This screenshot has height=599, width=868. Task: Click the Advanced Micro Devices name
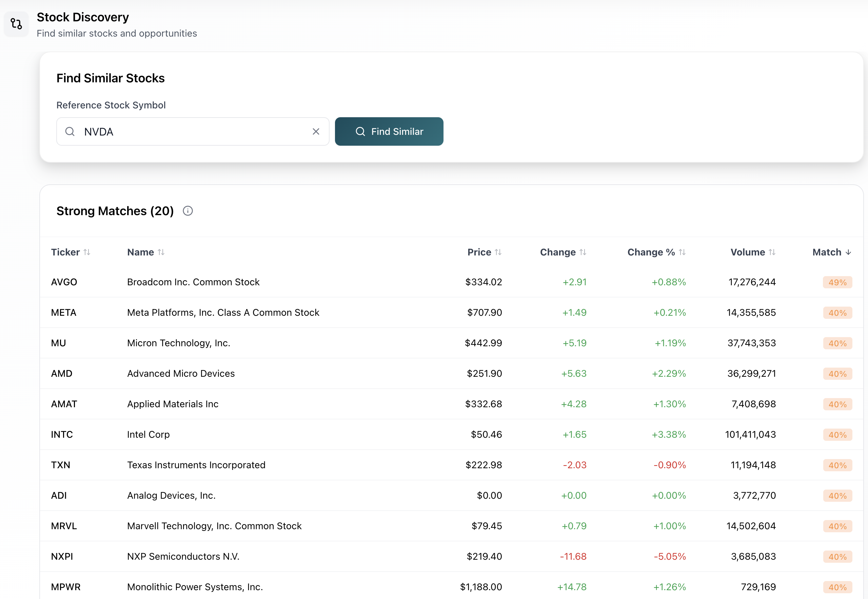click(x=181, y=373)
